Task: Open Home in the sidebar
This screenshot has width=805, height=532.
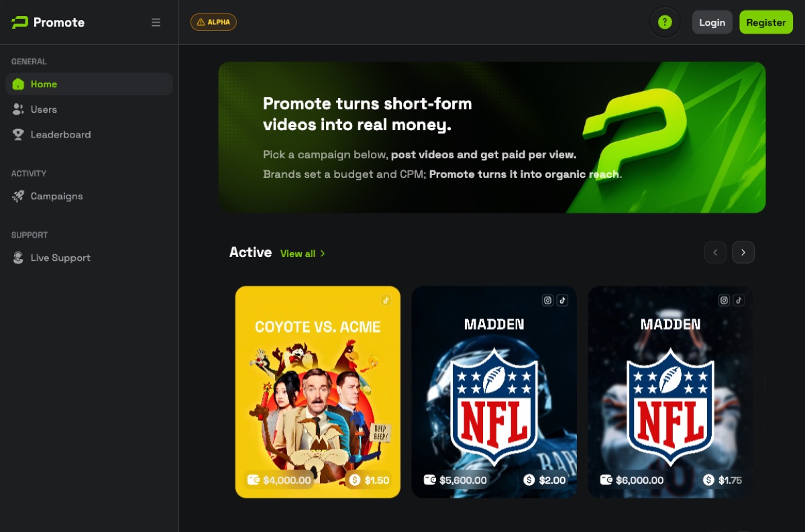Action: pos(89,84)
